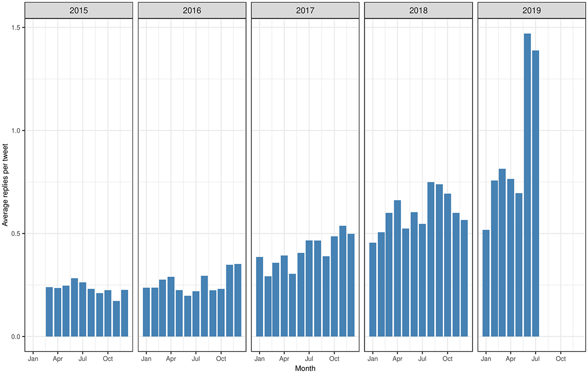
Task: Click the 'Oct' label under the 2019 panel
Action: [x=560, y=358]
